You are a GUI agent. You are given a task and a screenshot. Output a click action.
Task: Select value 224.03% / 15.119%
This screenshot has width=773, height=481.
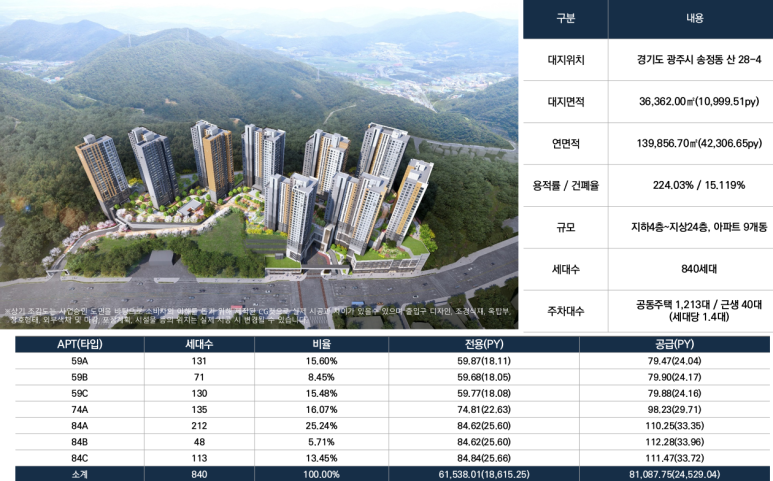(699, 185)
